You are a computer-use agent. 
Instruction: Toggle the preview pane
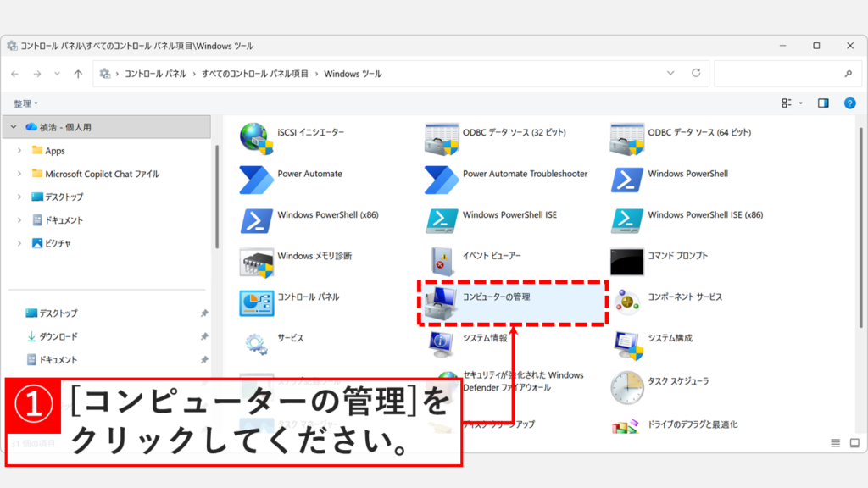[823, 103]
